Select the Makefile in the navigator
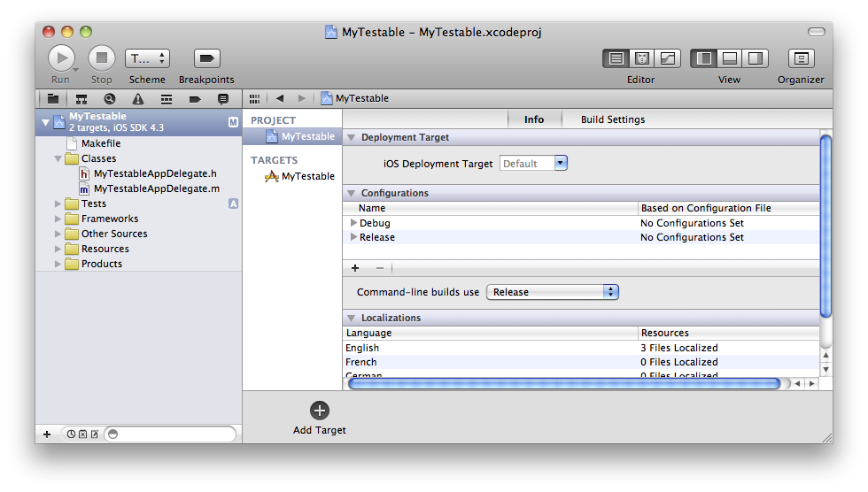 pos(101,143)
